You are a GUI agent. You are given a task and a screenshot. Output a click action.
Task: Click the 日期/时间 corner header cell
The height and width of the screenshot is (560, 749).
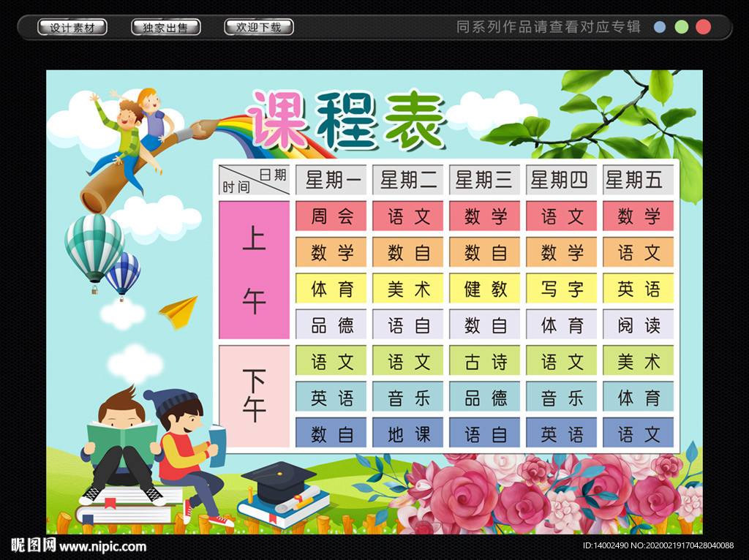255,180
